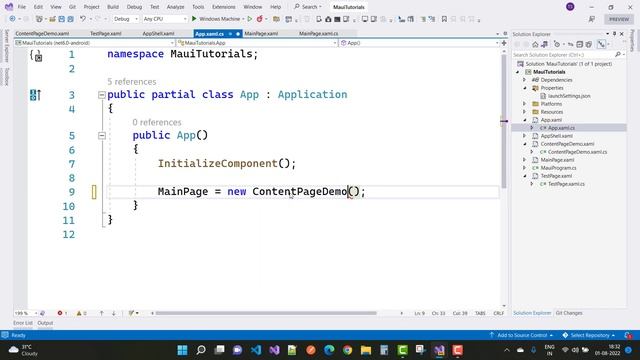
Task: Click the Undo arrow in toolbar
Action: [83, 19]
